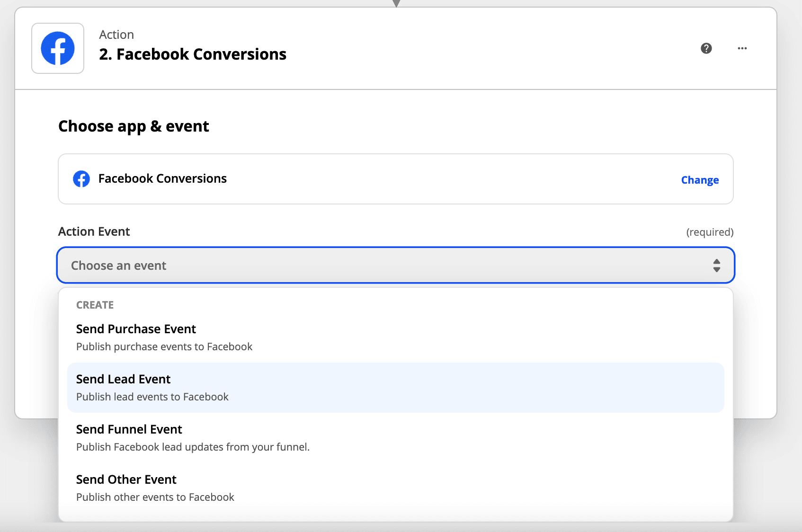Image resolution: width=802 pixels, height=532 pixels.
Task: Click the 'Action' label above step title
Action: point(116,35)
